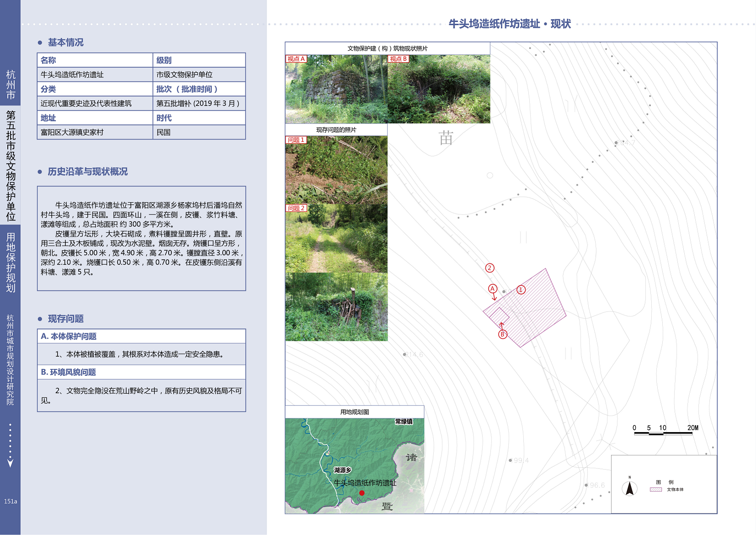This screenshot has height=535, width=756.
Task: Click the red site dot on location map
Action: [x=362, y=493]
